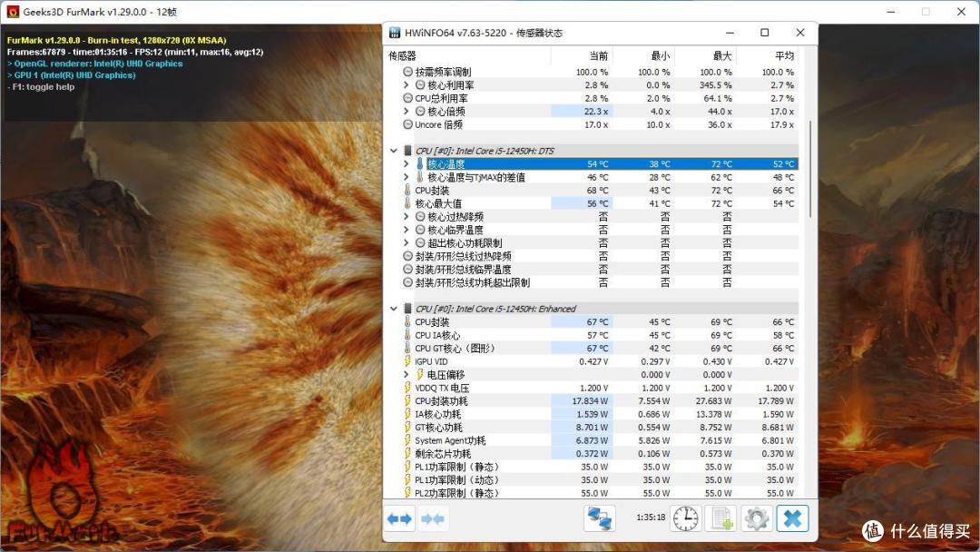The width and height of the screenshot is (980, 552).
Task: Expand the 核心临界温度 row
Action: tap(407, 230)
